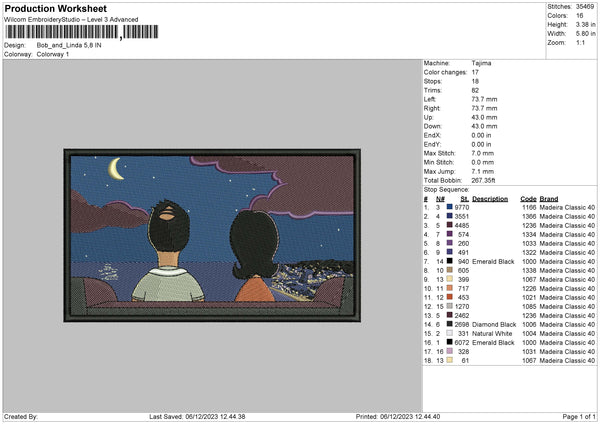
Task: Select the black swatch beside 6072 stitches
Action: point(449,342)
